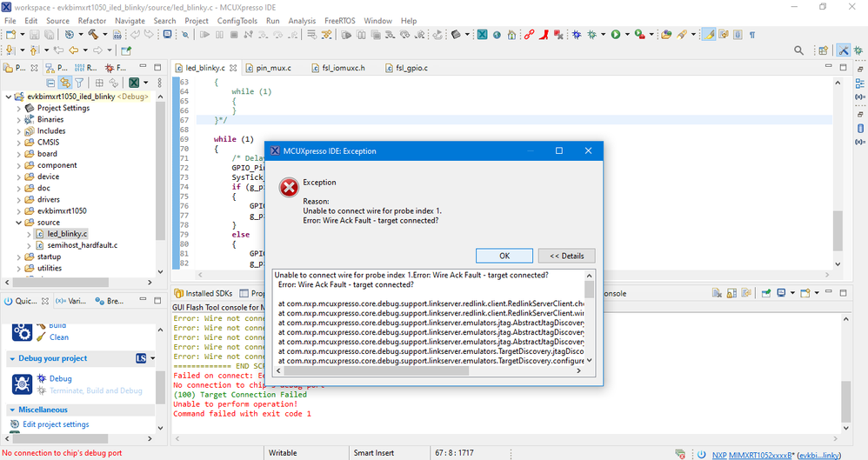The height and width of the screenshot is (460, 868).
Task: Open the Installed SDKs tab
Action: point(204,293)
